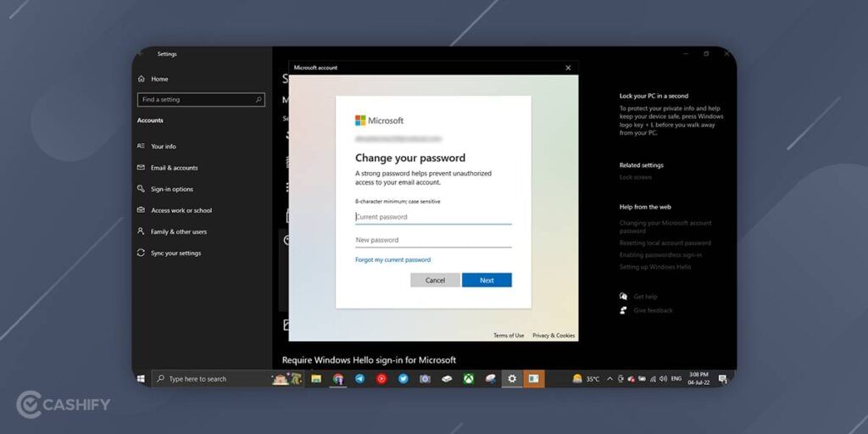The height and width of the screenshot is (434, 868).
Task: Open Enabling passwordless sign-in link
Action: 660,255
